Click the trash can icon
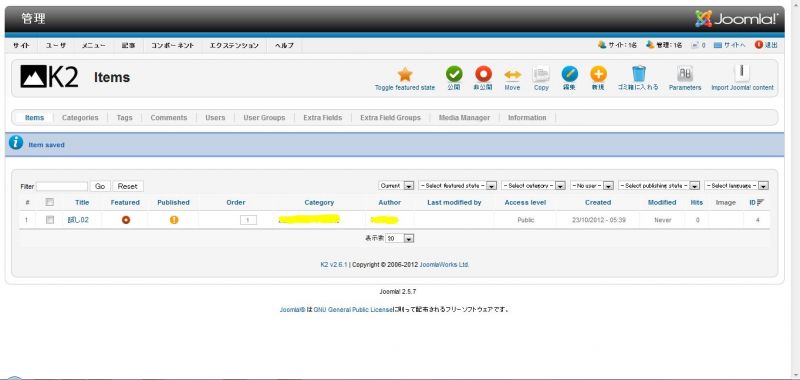800x380 pixels. 638,74
